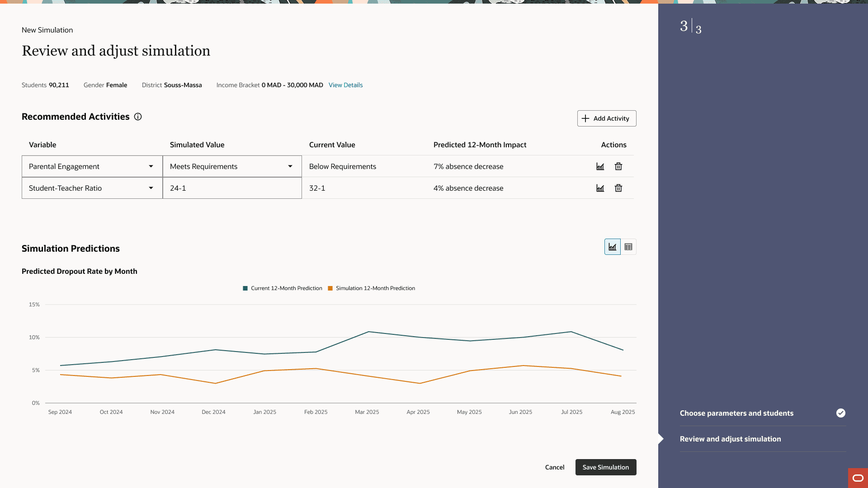Select Review and adjust simulation step

pyautogui.click(x=730, y=439)
